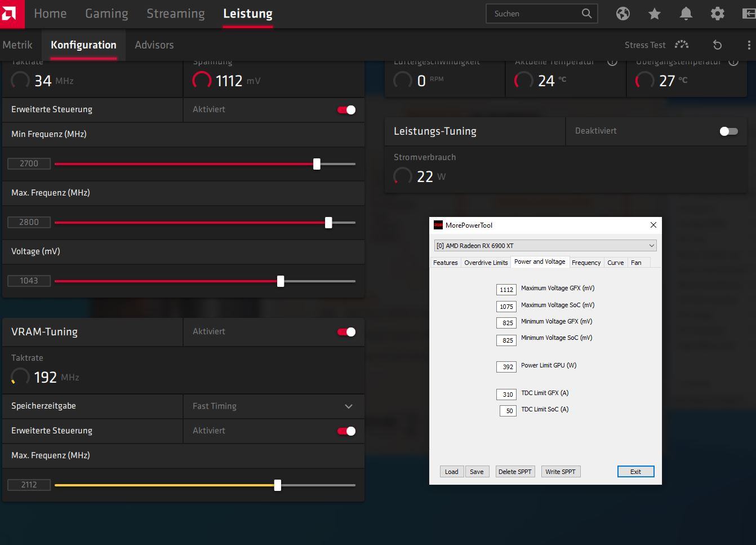Click Min Frequenz 2700 value field

pos(29,163)
